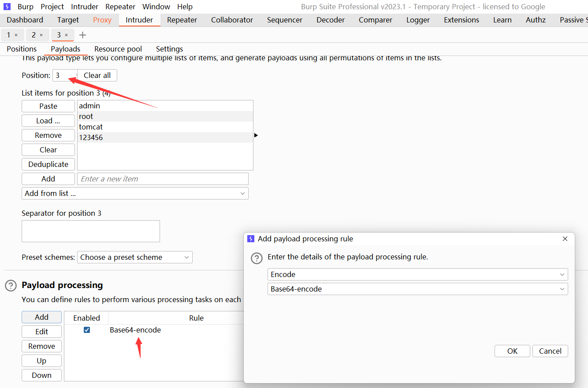Add a new Intruder tab with plus
588x388 pixels.
[x=82, y=35]
